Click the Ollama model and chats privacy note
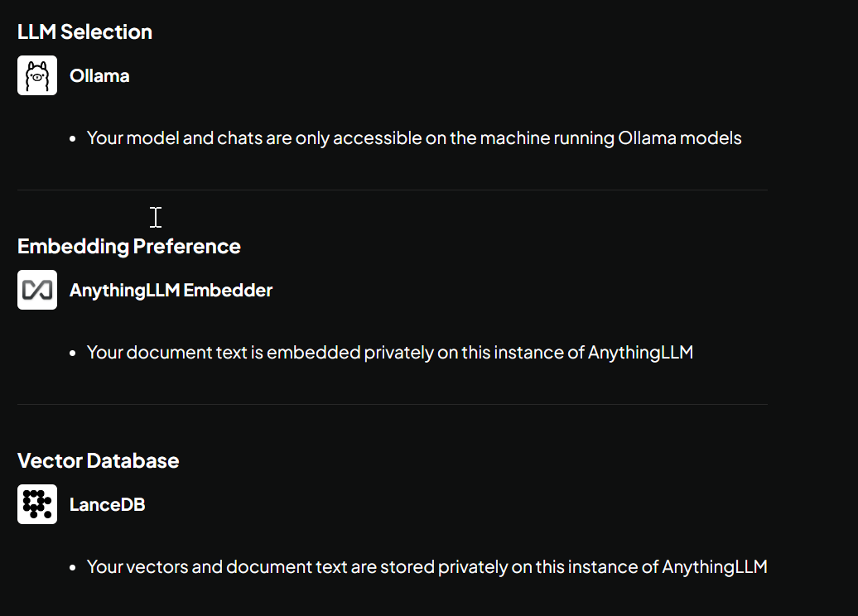 [x=414, y=138]
